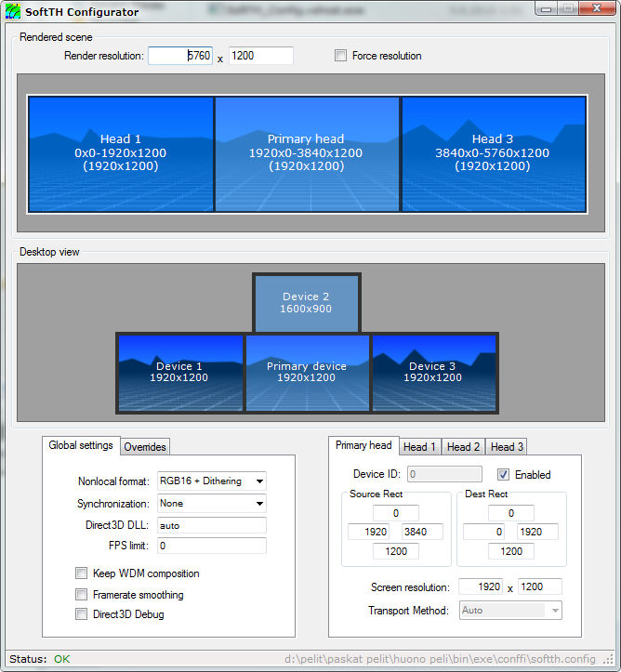Click Source Rect top value field

396,513
